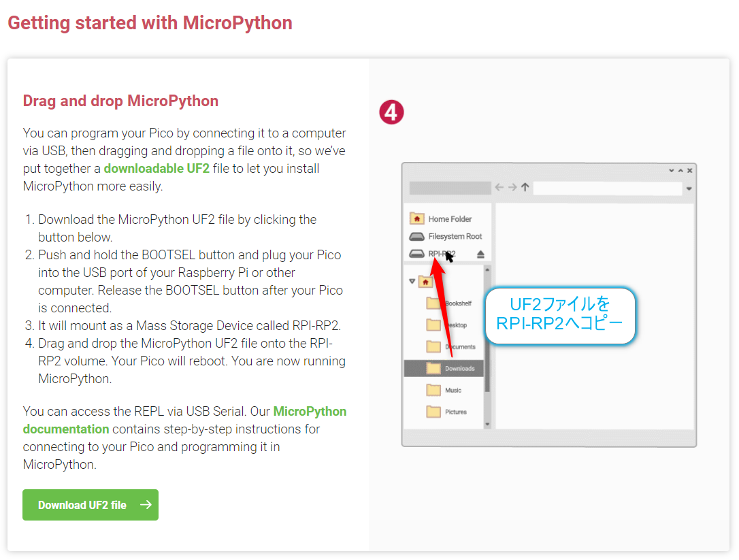The width and height of the screenshot is (739, 560).
Task: Select the highlighted Downloads folder
Action: point(444,368)
